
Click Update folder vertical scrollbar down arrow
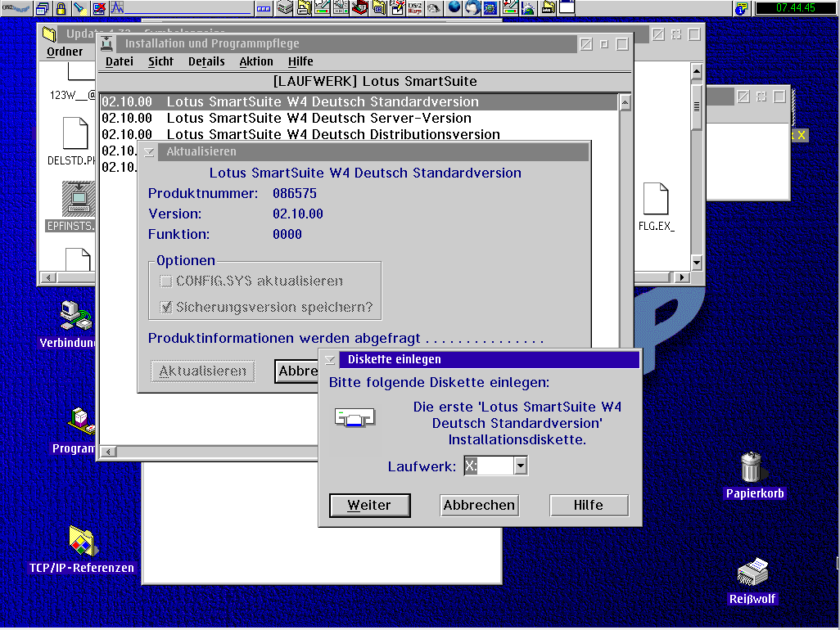click(x=697, y=263)
